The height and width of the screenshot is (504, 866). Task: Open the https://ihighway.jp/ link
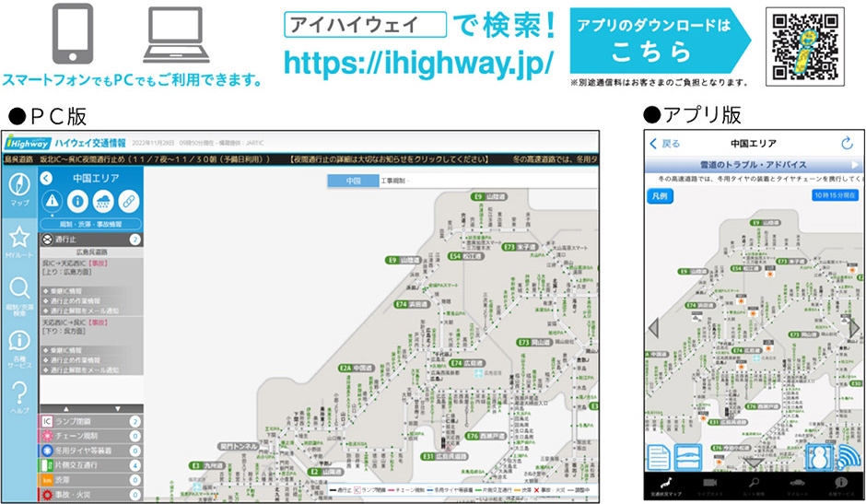417,63
